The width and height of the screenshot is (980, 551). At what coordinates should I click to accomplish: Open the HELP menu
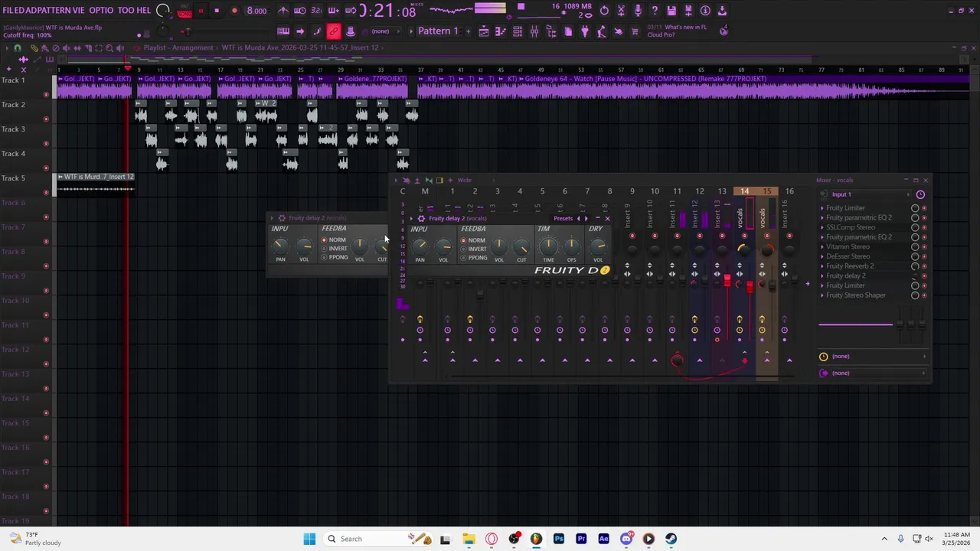pos(144,10)
